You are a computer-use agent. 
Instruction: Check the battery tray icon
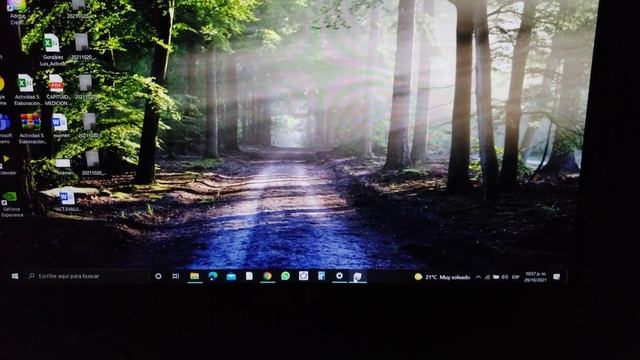tap(496, 277)
